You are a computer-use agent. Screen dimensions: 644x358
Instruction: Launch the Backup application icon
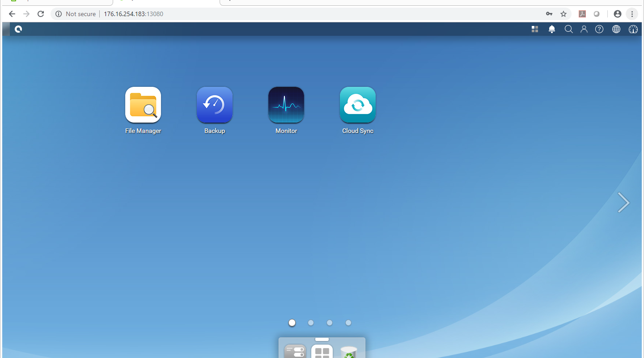click(x=215, y=105)
